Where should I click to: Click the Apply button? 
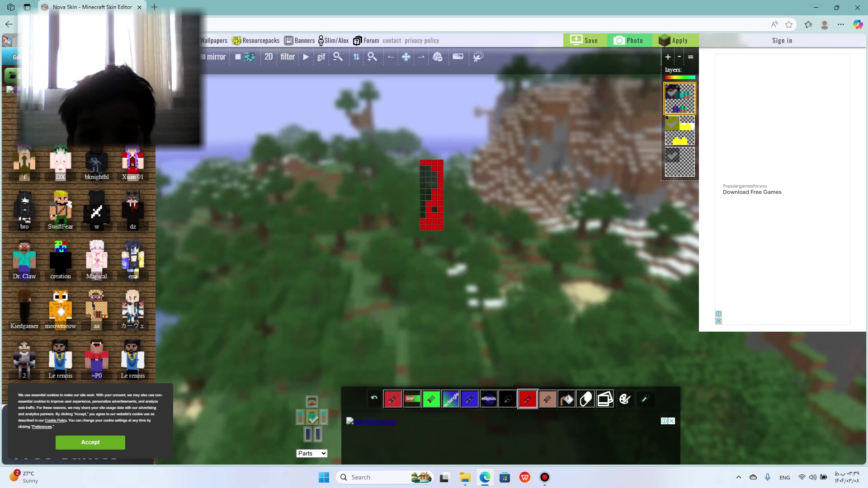(675, 40)
